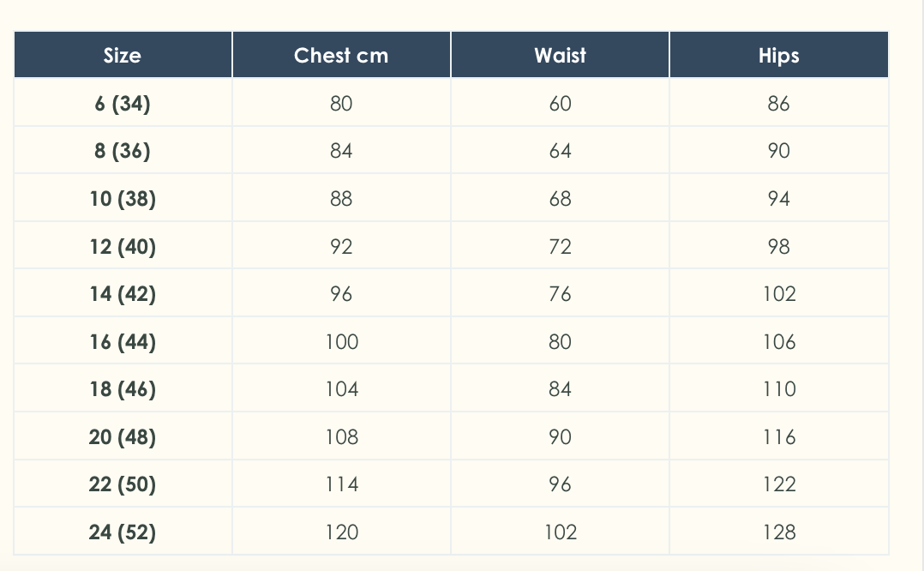
Task: Click the Waist column header
Action: click(x=560, y=56)
